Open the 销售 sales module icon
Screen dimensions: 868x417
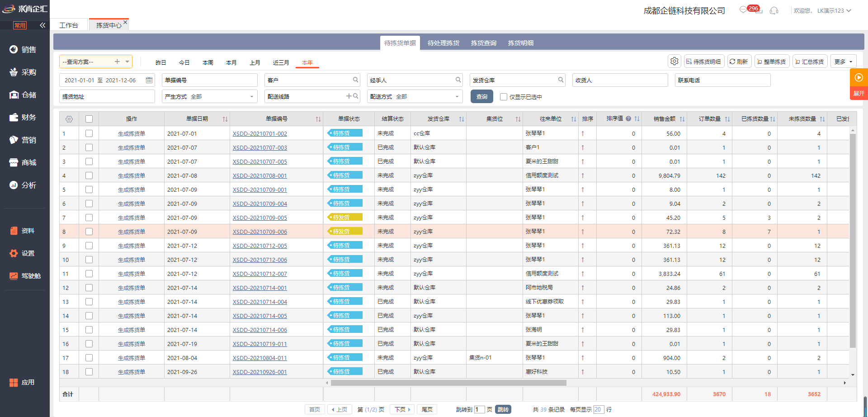click(x=14, y=49)
